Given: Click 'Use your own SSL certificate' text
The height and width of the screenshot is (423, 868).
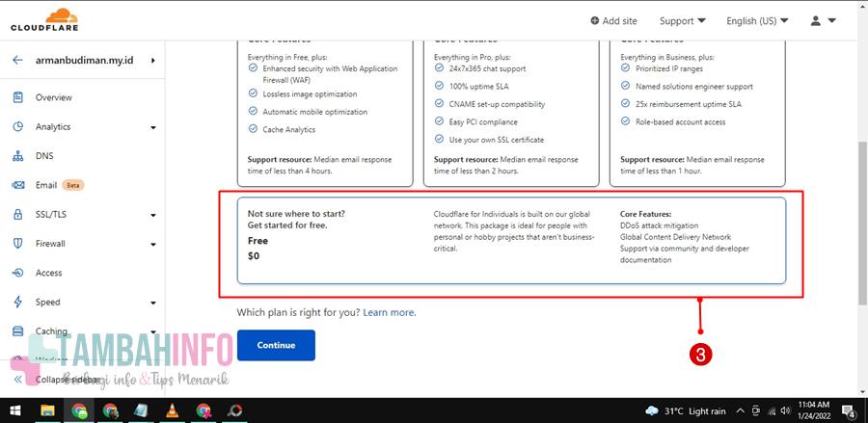Looking at the screenshot, I should pyautogui.click(x=497, y=140).
